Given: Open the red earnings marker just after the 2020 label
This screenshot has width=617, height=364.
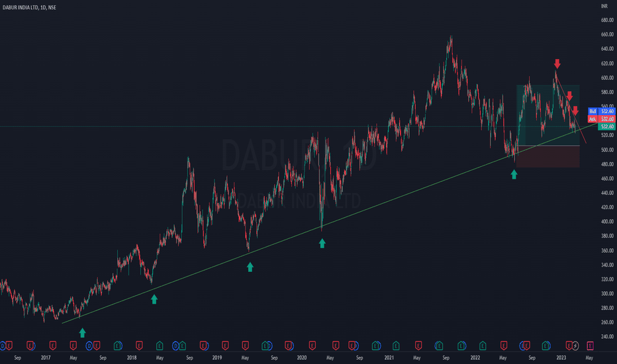Looking at the screenshot, I should tap(312, 345).
